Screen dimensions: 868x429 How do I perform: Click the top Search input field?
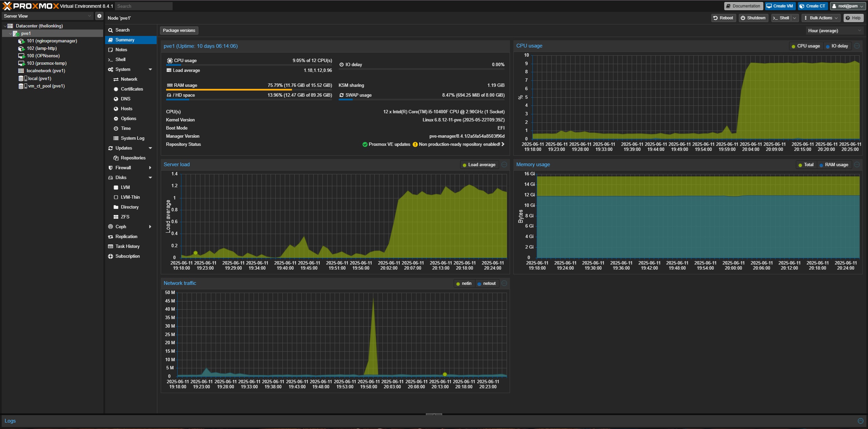143,6
